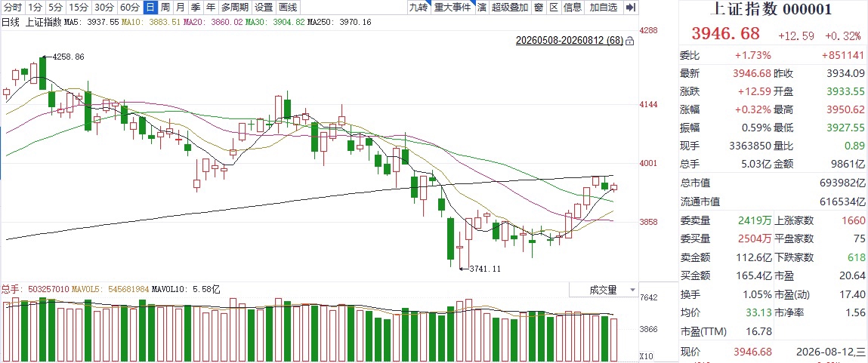Open the 窗 window layout icon
868x363 pixels.
[x=538, y=8]
